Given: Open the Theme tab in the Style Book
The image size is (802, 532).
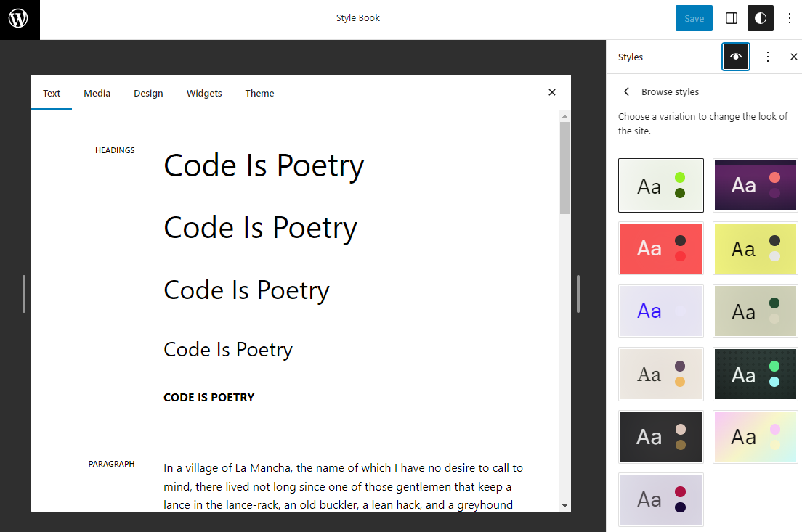Looking at the screenshot, I should coord(259,93).
